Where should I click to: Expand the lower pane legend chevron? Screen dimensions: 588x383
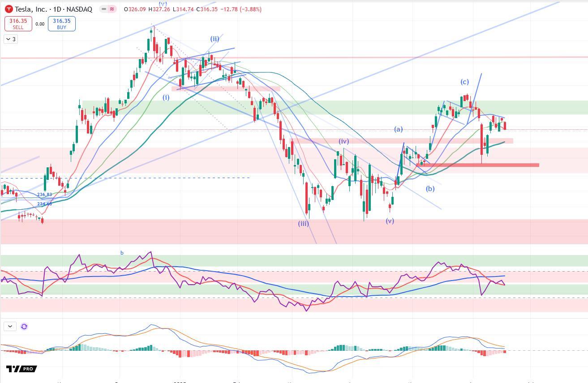(10, 327)
